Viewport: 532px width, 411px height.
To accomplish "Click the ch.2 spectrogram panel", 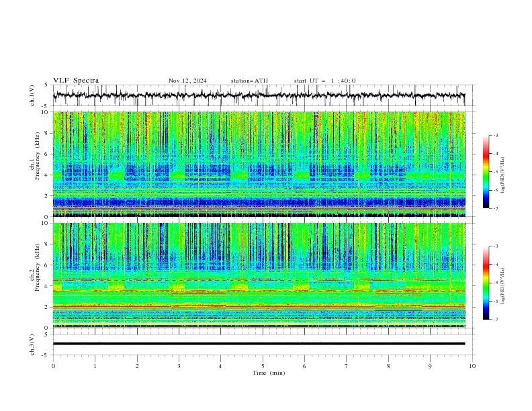I will 259,275.
